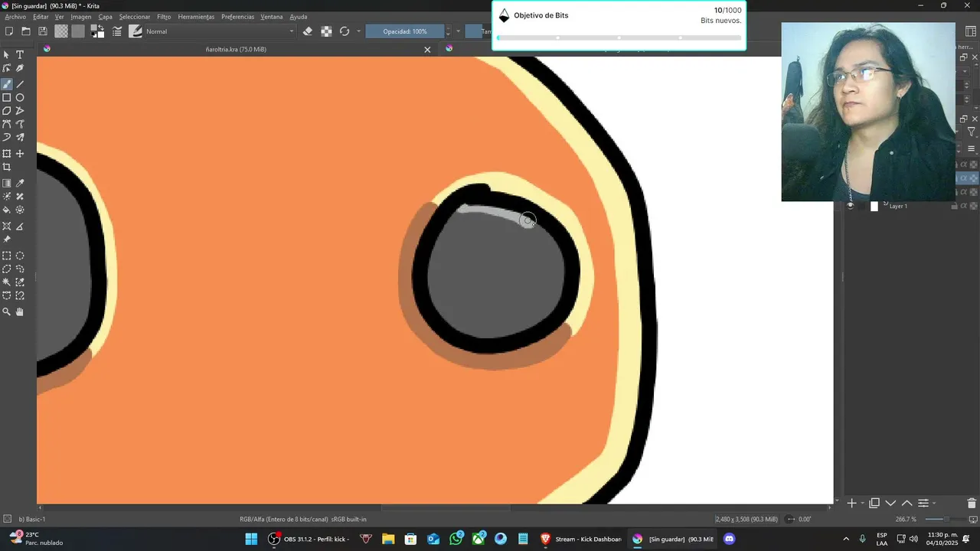This screenshot has height=551, width=980.
Task: Move the layer up
Action: (x=906, y=504)
